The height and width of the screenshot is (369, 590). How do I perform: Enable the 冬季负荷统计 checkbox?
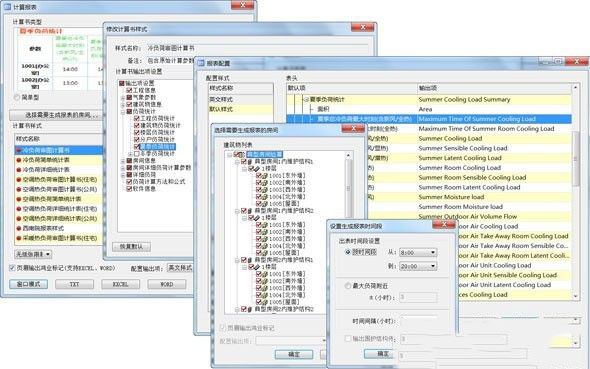pos(137,154)
